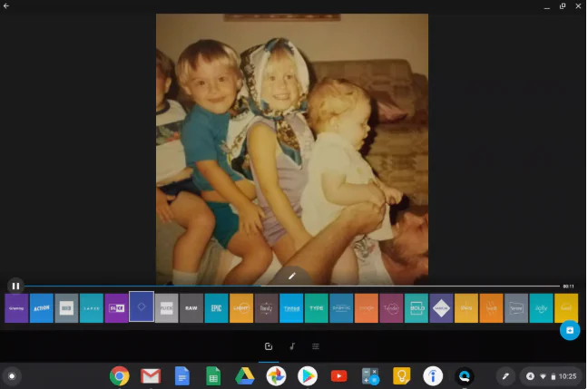Screen dimensions: 588x389
Task: Open system tray showing 10:25 clock
Action: [x=553, y=375]
